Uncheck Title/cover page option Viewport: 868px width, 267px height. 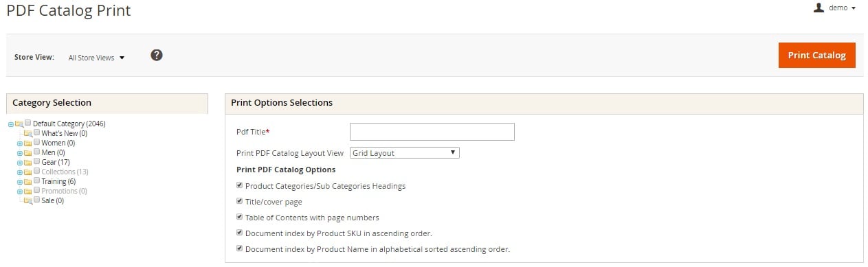tap(239, 201)
